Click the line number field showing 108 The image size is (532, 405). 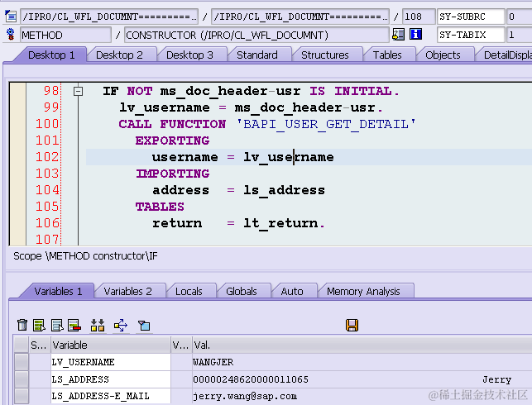click(419, 17)
